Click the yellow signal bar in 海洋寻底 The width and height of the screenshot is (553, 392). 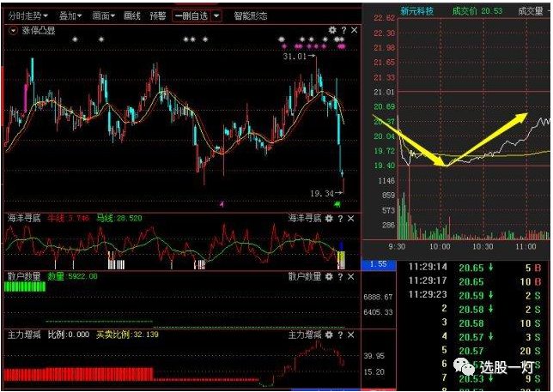click(341, 256)
